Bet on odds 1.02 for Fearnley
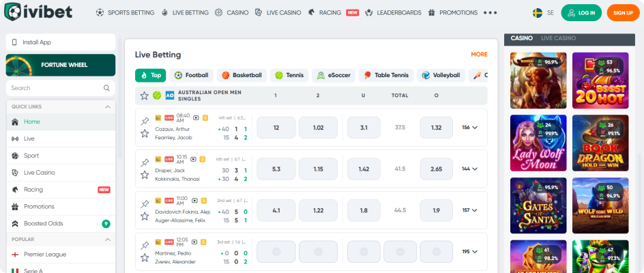This screenshot has width=644, height=273. point(319,128)
